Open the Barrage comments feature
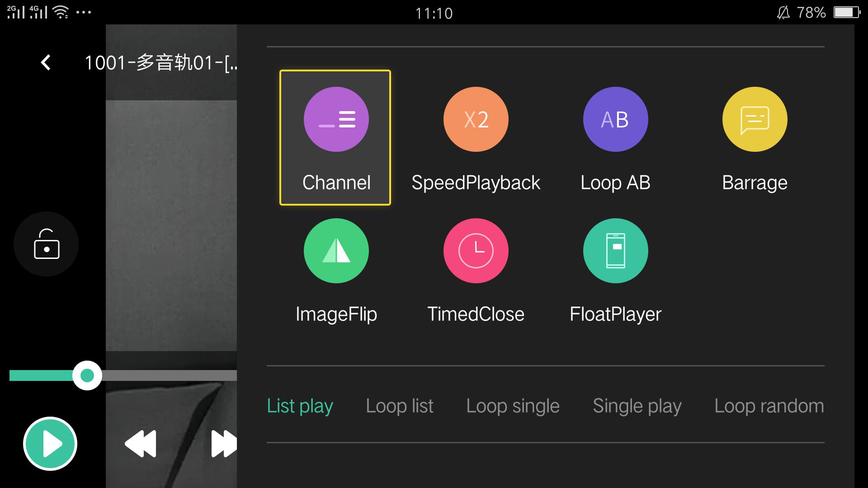The image size is (868, 488). tap(755, 120)
